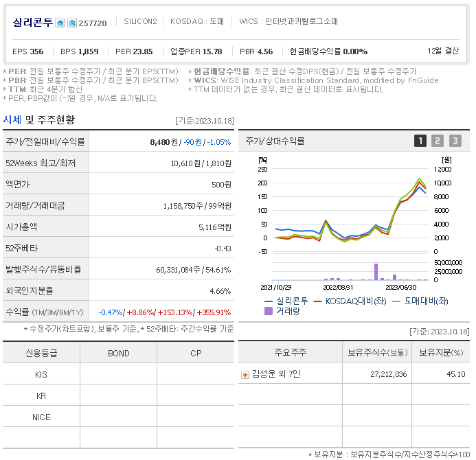The image size is (476, 460).
Task: Click the WICS : 인터넷과카탈로그소매 label
Action: (288, 21)
